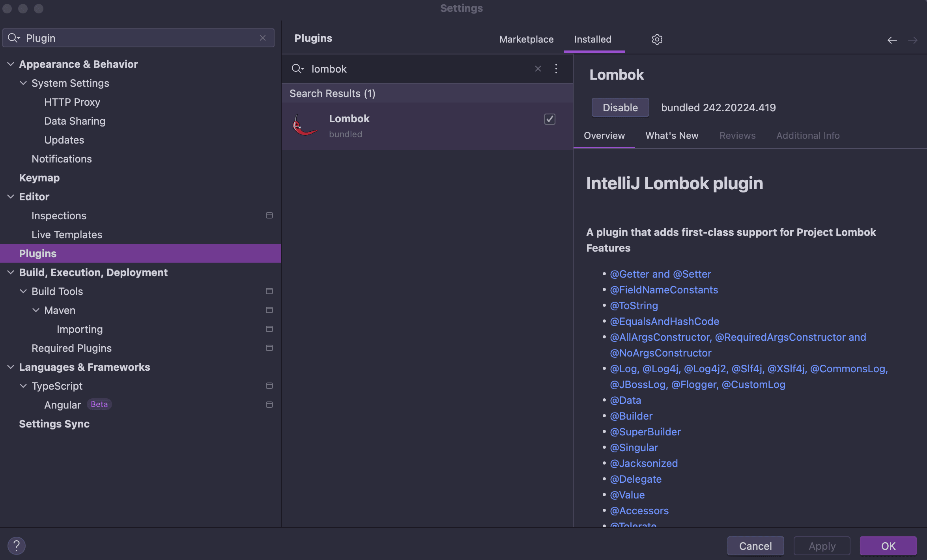Click the settings search magnifier icon

(x=14, y=38)
